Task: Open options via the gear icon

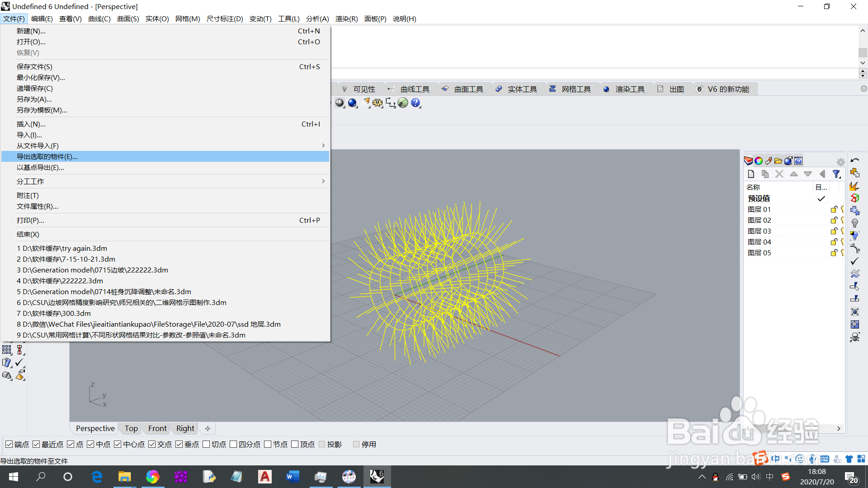Action: coord(377,103)
